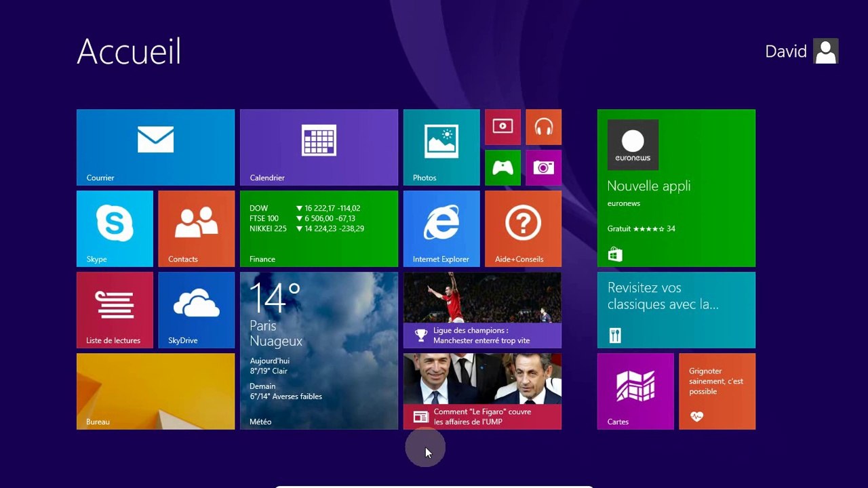Launch the Cartes maps tile
Screen dimensions: 868x488
click(635, 391)
